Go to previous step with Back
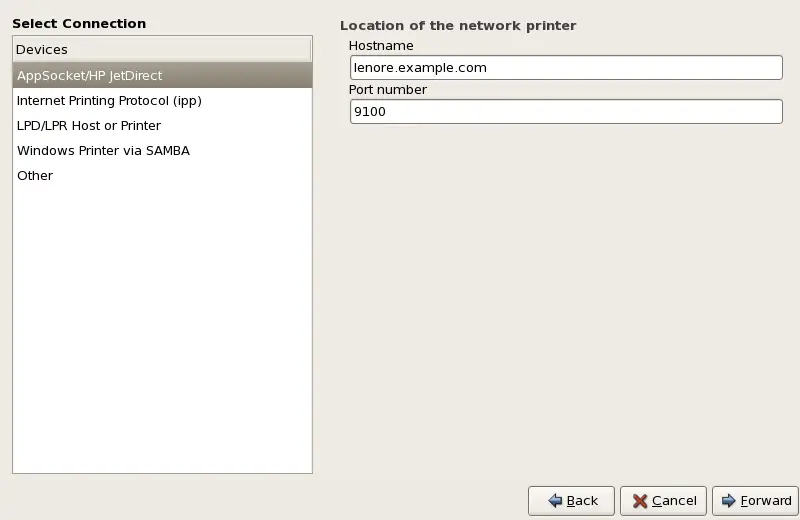The width and height of the screenshot is (800, 520). click(571, 501)
